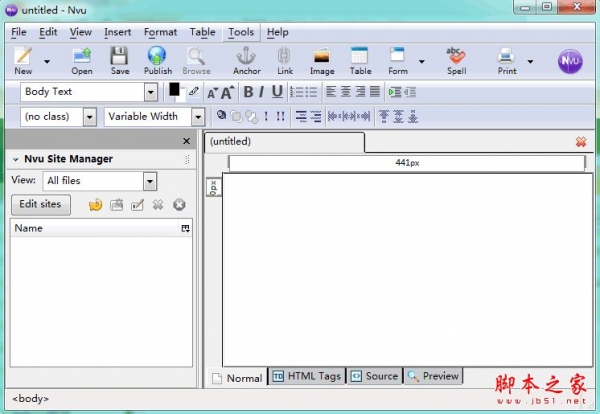600x414 pixels.
Task: Click the body tag in status bar
Action: 31,399
